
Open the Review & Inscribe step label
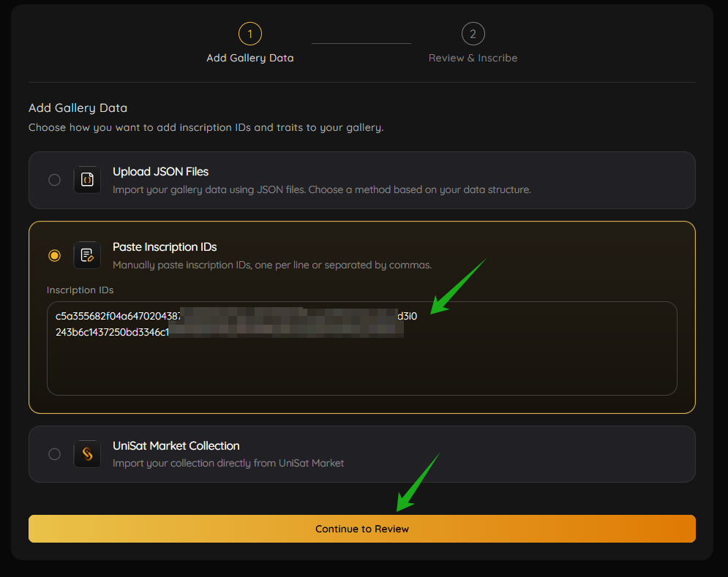click(473, 58)
